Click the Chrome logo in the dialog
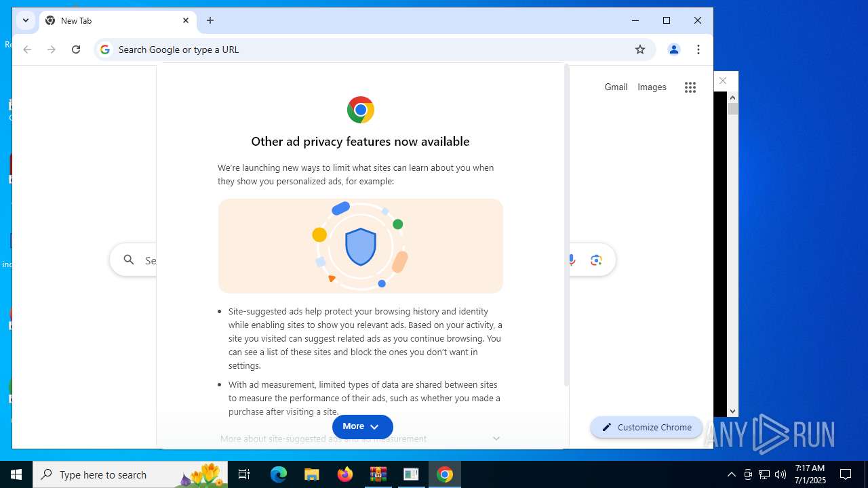This screenshot has width=868, height=488. [361, 110]
